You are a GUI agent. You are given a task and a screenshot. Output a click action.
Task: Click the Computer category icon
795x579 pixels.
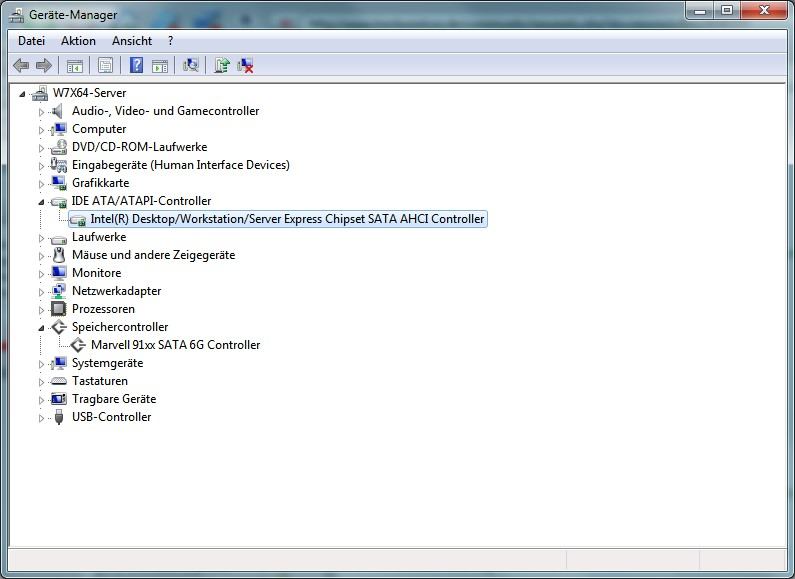tap(59, 129)
